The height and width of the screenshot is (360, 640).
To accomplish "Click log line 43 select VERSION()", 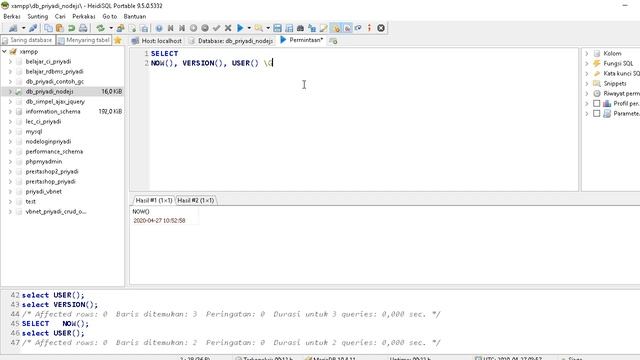I will (x=60, y=304).
